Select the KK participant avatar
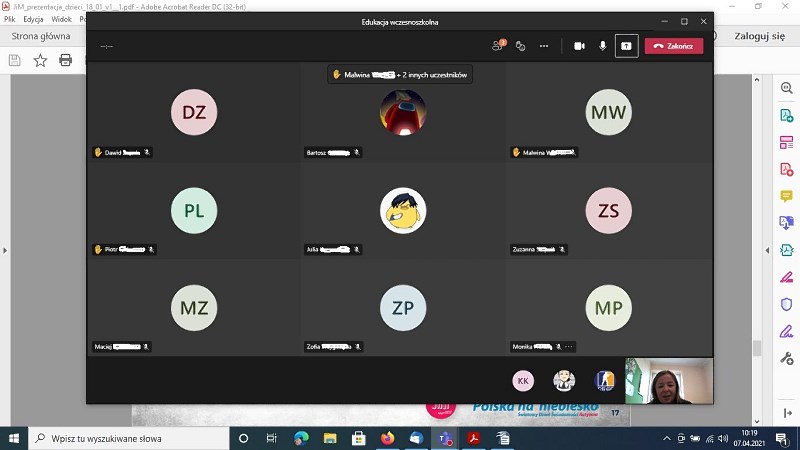800x450 pixels. click(523, 381)
